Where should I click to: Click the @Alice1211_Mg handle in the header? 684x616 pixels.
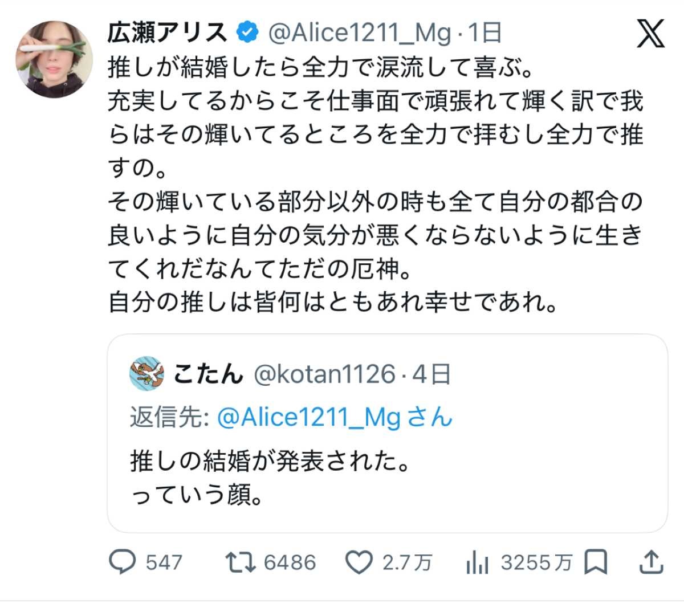pyautogui.click(x=359, y=33)
